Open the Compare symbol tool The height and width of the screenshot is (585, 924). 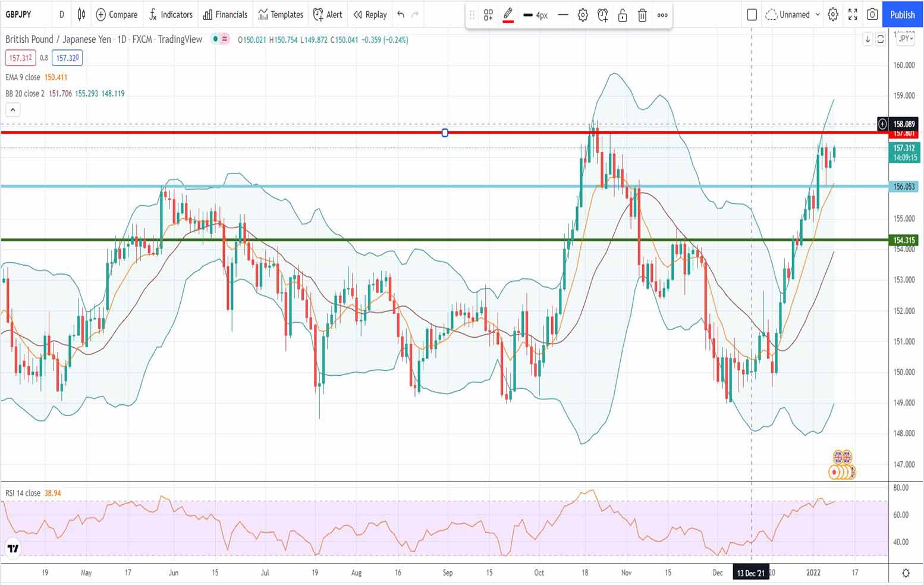coord(117,15)
